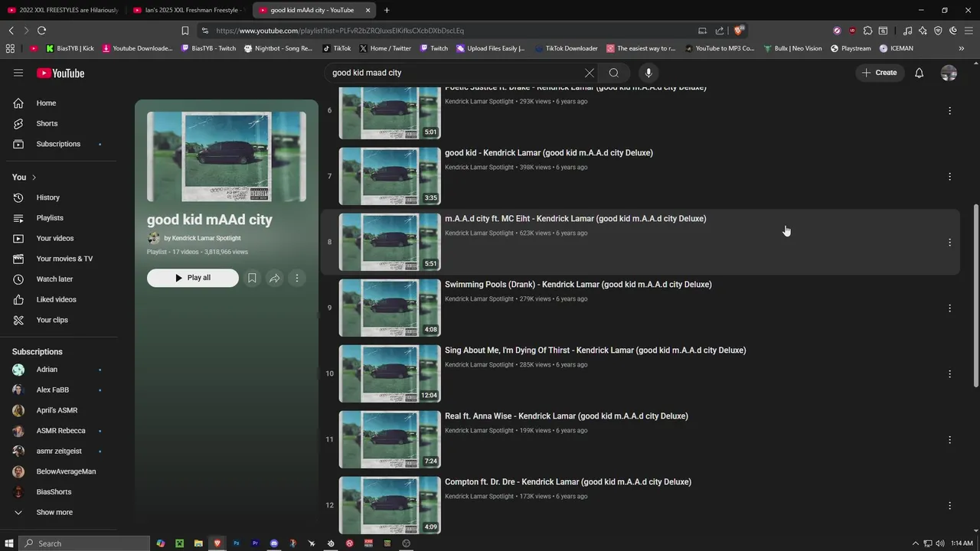Open TikTok Downloader bookmark
980x551 pixels.
[x=566, y=48]
